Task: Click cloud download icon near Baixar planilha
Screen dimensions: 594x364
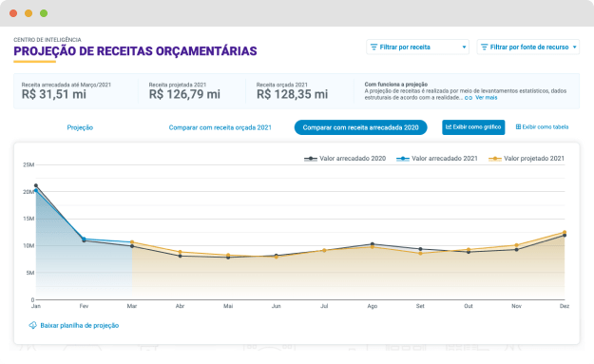Action: pos(33,325)
